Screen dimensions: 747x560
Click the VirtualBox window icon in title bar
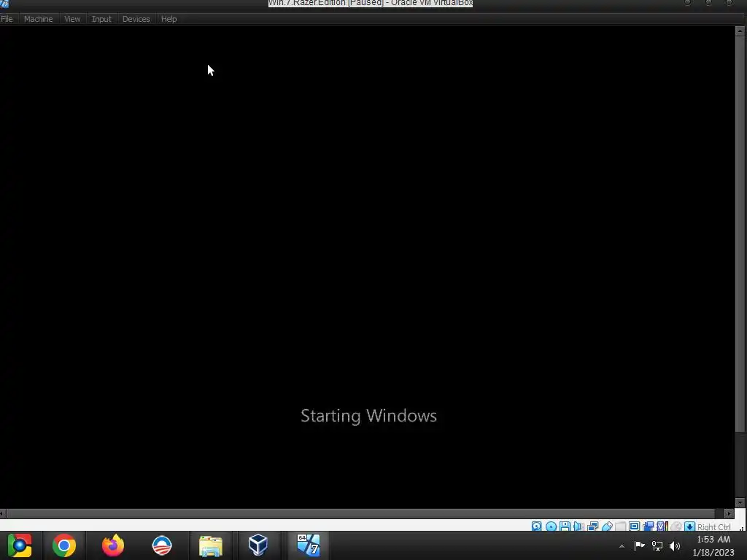pos(4,4)
